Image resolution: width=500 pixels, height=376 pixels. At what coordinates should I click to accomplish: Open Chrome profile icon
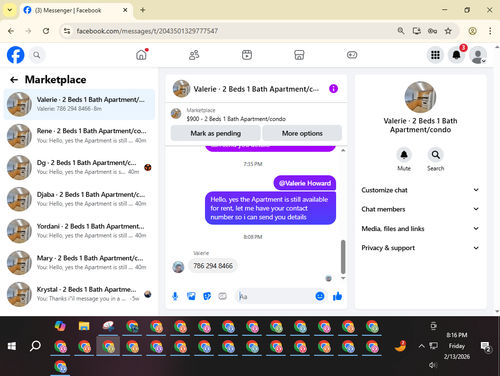click(472, 31)
